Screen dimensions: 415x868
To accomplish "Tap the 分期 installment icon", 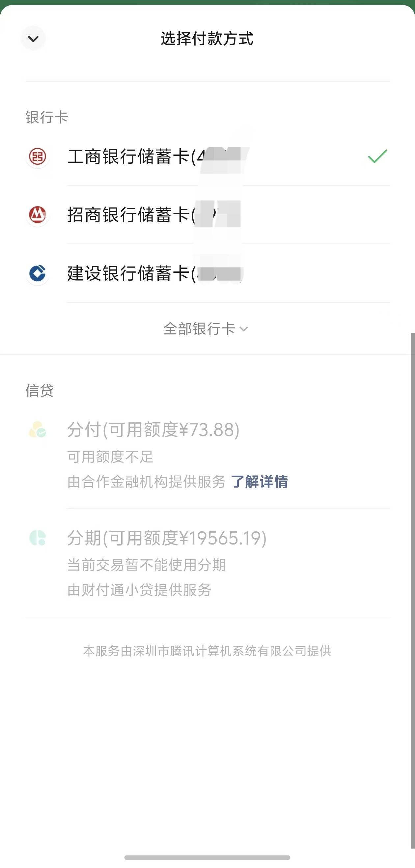I will click(38, 538).
